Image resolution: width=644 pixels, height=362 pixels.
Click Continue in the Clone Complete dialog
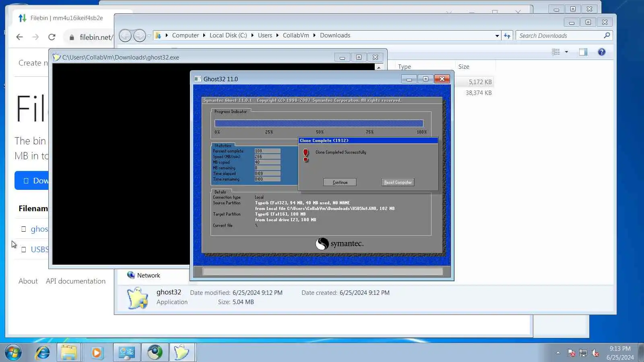(x=340, y=182)
